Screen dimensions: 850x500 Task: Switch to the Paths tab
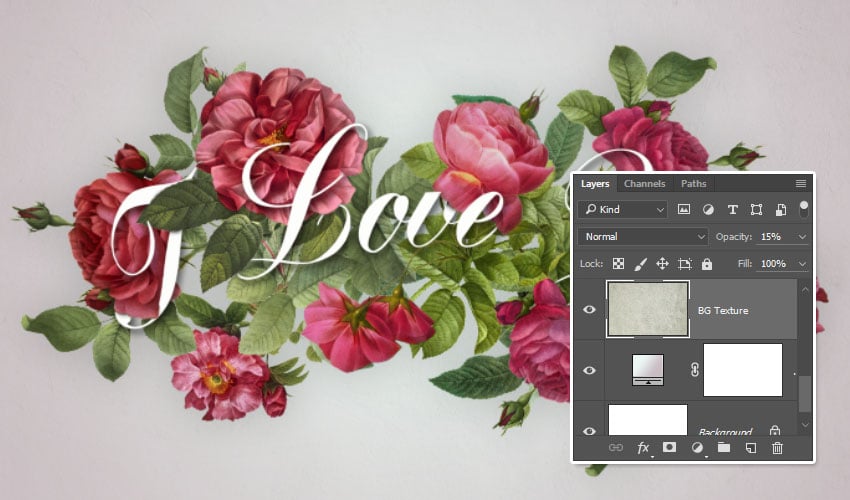coord(693,184)
